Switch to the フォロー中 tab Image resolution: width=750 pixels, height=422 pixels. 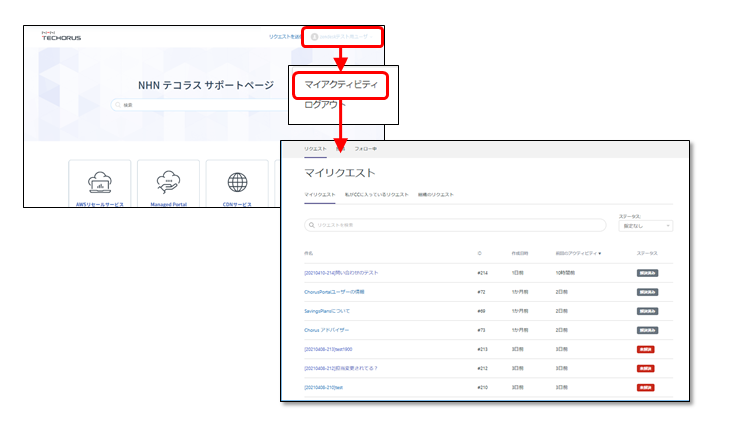365,149
